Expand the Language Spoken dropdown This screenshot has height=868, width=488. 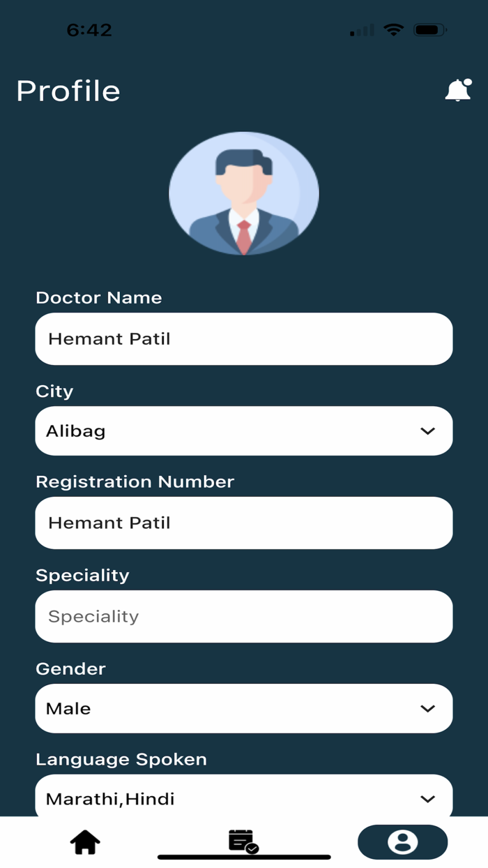243,798
